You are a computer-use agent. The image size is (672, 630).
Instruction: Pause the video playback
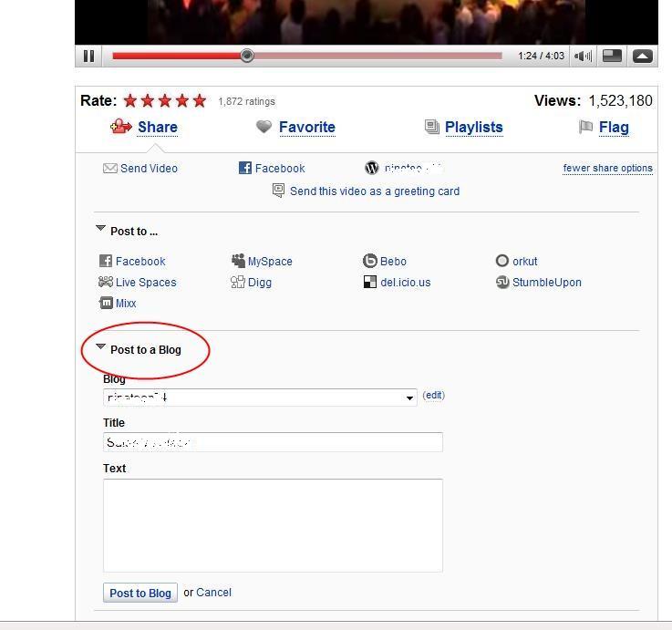(88, 56)
